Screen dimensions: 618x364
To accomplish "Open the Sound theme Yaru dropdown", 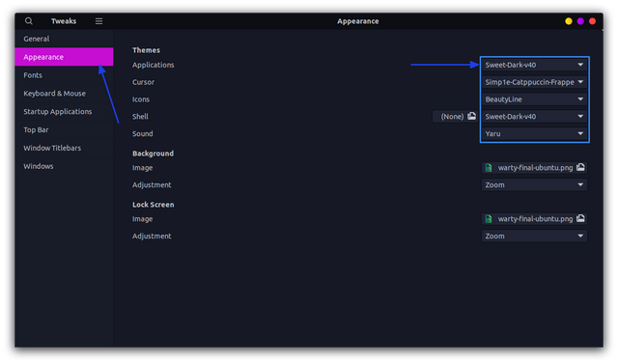I will [x=534, y=133].
